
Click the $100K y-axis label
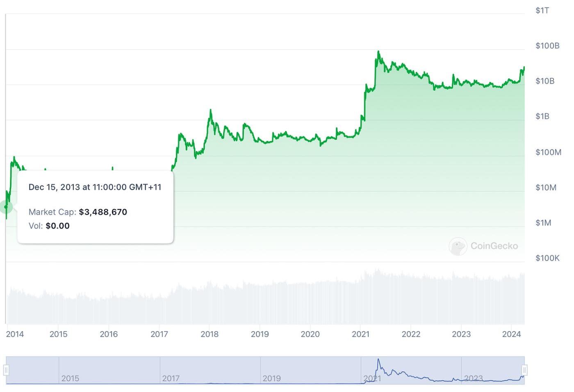click(x=547, y=258)
